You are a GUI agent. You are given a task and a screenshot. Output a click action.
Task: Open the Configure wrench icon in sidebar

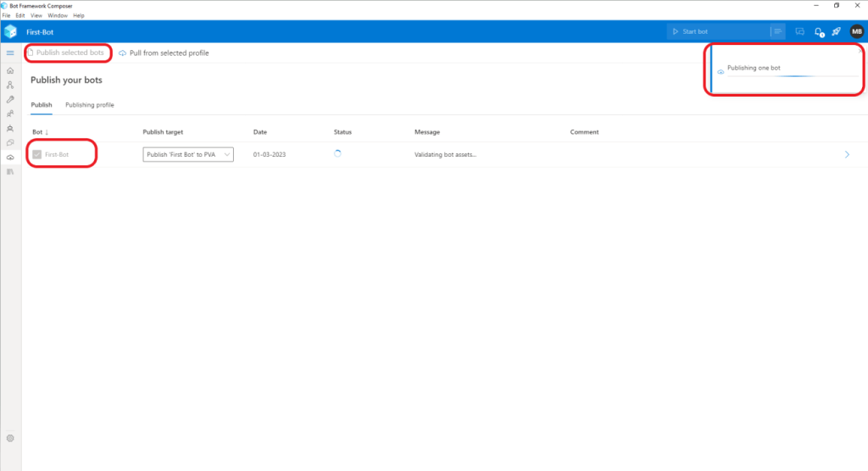[x=10, y=99]
